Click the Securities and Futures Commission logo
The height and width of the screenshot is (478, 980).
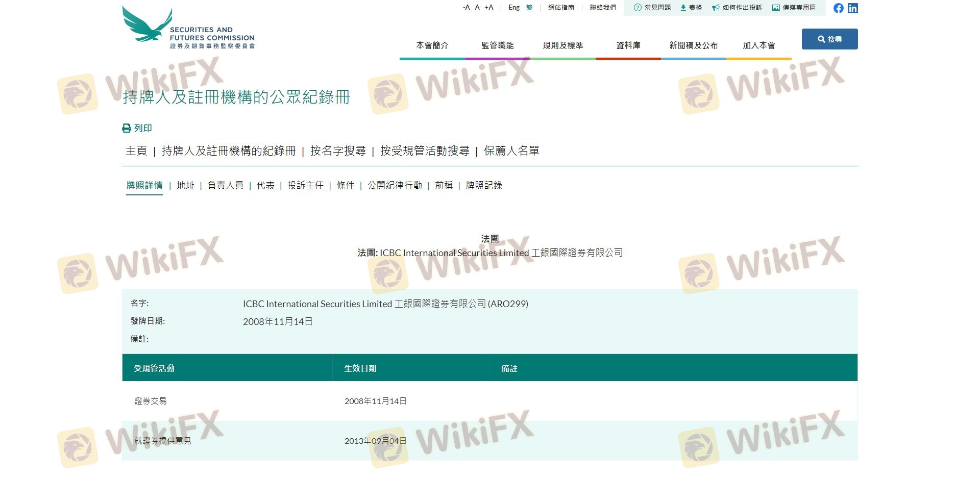pyautogui.click(x=188, y=29)
